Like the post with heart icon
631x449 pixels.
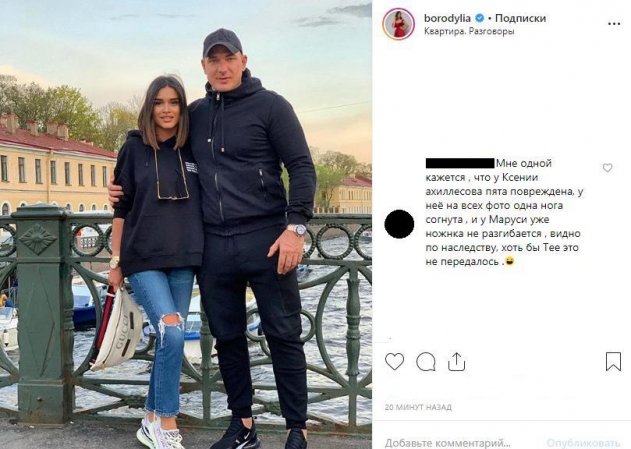click(x=394, y=361)
